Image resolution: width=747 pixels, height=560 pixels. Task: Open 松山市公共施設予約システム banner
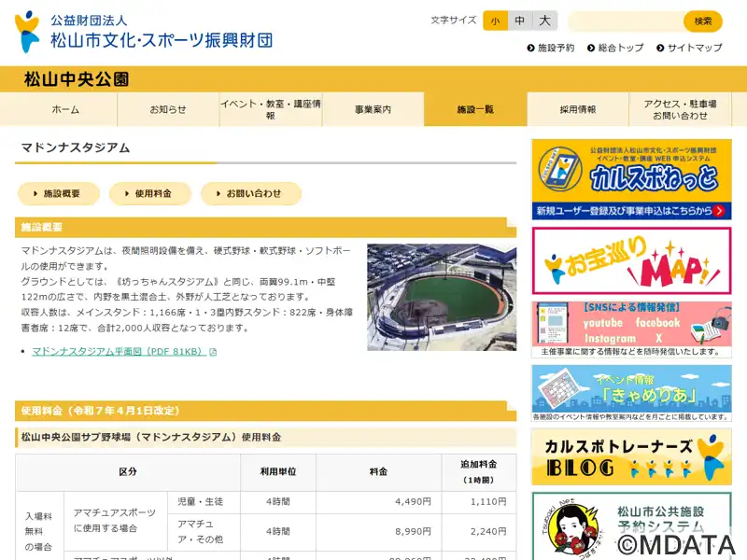click(632, 526)
